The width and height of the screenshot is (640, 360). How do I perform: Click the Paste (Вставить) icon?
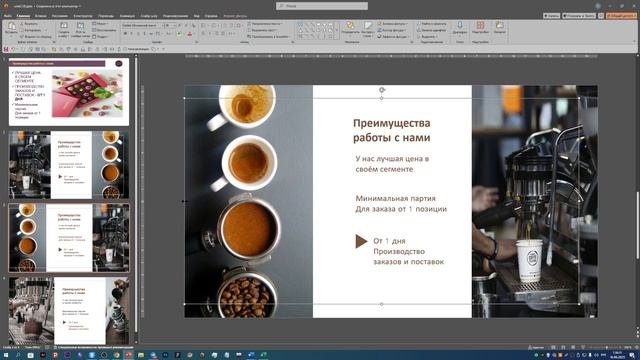point(11,27)
